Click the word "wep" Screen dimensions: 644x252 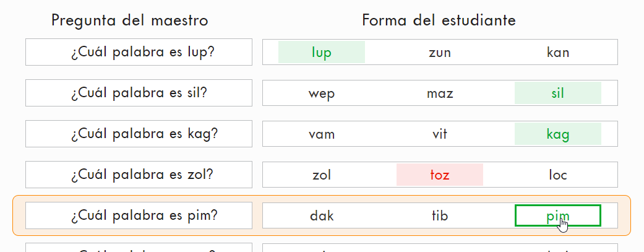[322, 93]
